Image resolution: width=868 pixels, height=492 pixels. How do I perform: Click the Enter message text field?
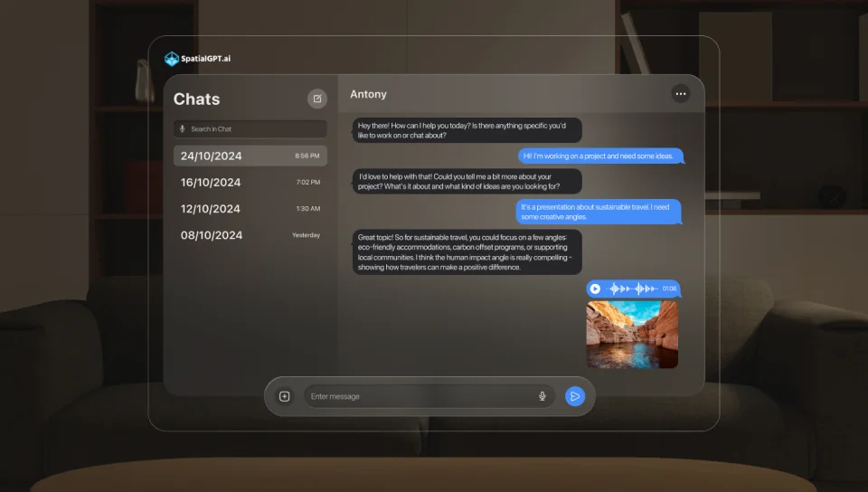416,396
